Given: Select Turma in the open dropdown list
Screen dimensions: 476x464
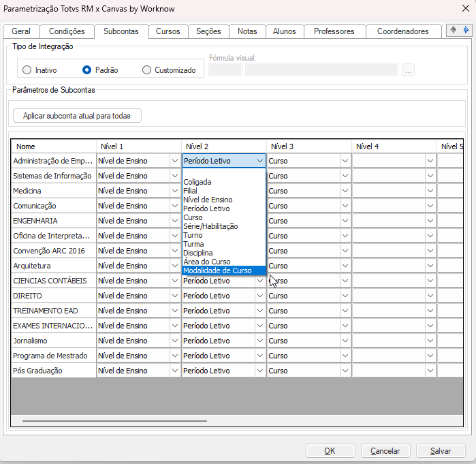Looking at the screenshot, I should [193, 244].
